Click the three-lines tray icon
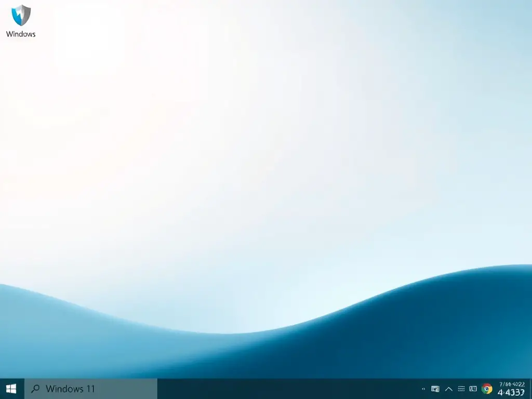Viewport: 532px width, 399px height. (x=461, y=389)
